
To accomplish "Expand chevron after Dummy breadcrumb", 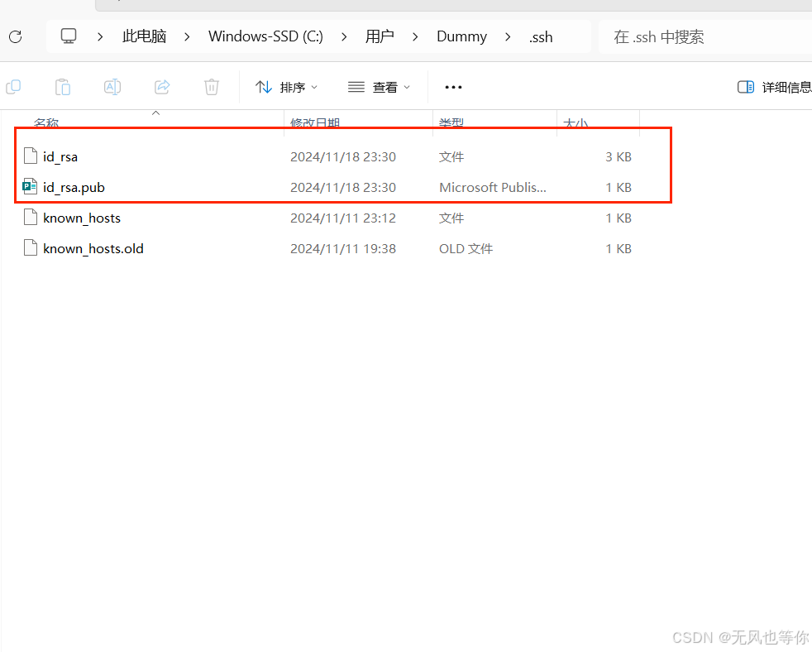I will 508,36.
